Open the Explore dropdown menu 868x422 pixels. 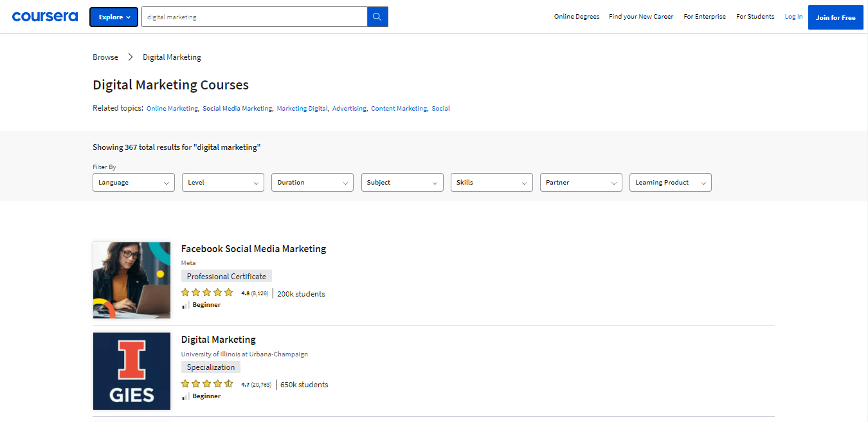pos(114,17)
